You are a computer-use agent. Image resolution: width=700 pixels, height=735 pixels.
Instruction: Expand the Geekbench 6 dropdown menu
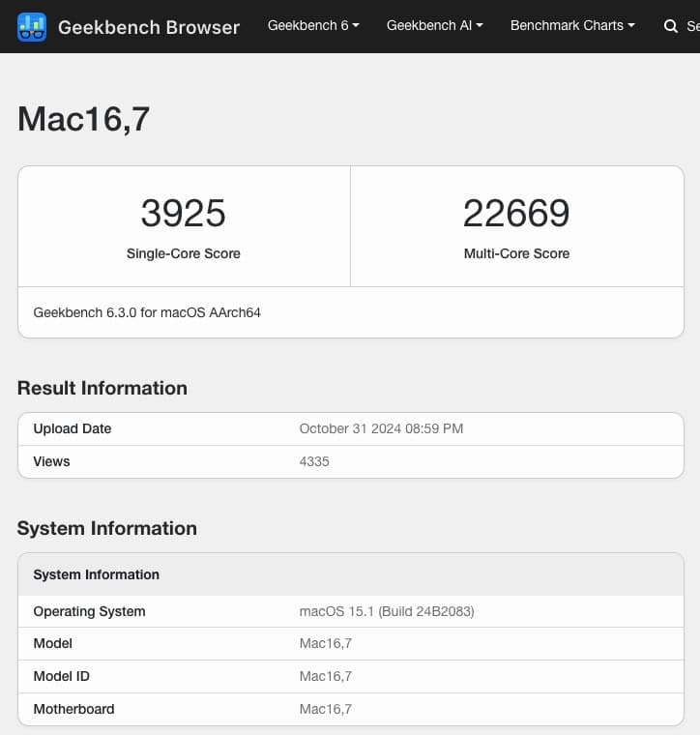[x=313, y=25]
